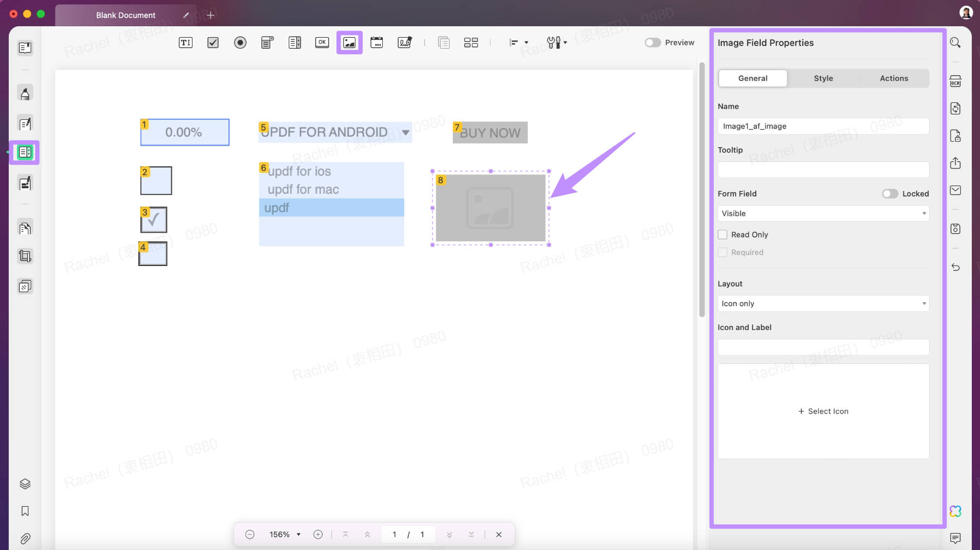This screenshot has width=980, height=550.
Task: Click the Select Icon button
Action: 822,411
